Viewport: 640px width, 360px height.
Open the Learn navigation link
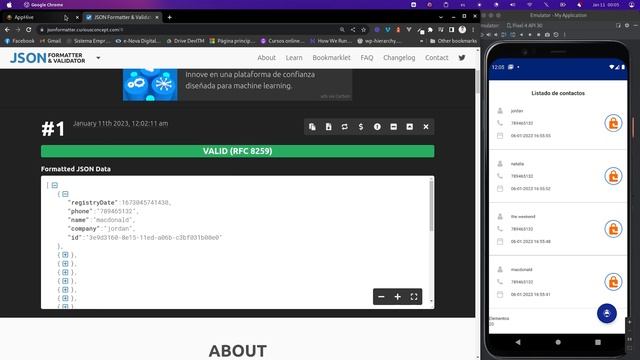[294, 58]
